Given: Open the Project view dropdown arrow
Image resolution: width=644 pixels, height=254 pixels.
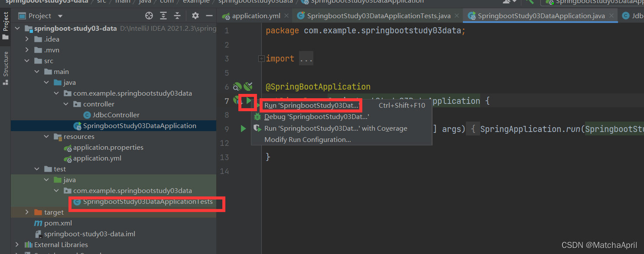Looking at the screenshot, I should click(60, 16).
